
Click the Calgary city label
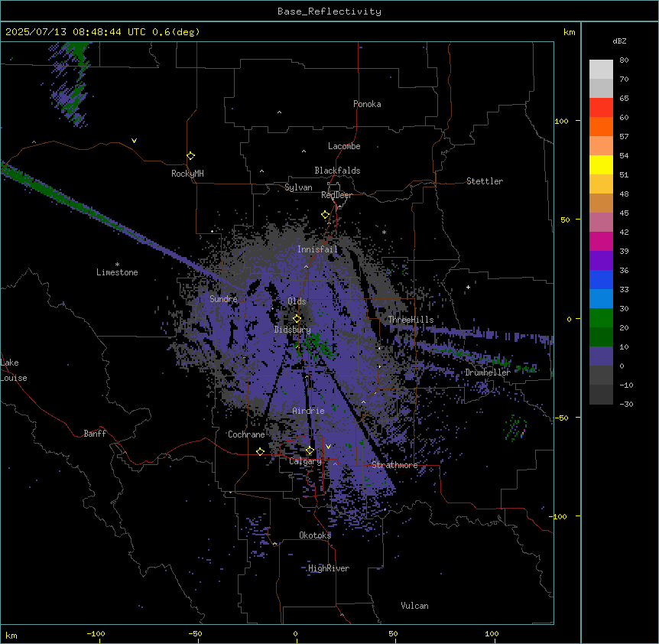click(305, 461)
